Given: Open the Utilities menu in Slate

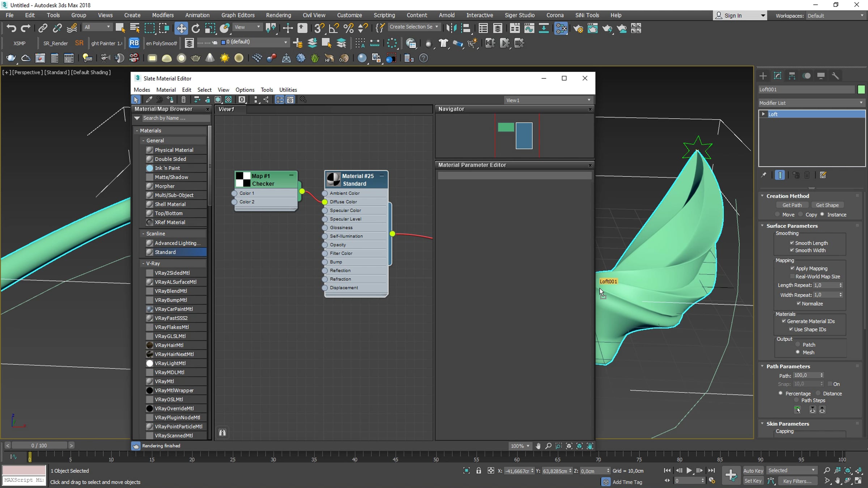Looking at the screenshot, I should pyautogui.click(x=288, y=90).
